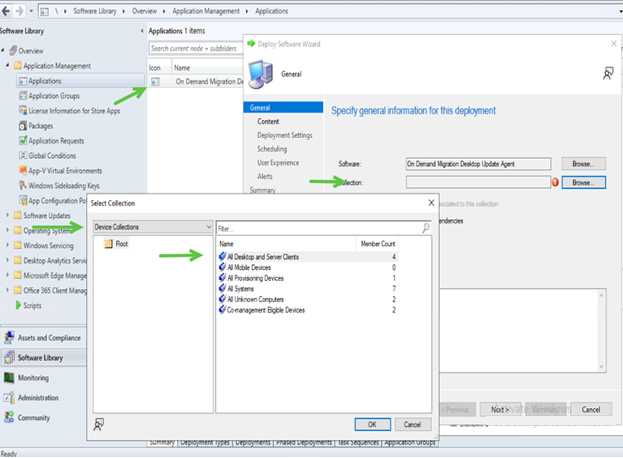Viewport: 623px width, 458px height.
Task: Select All Provisioning Devices collection
Action: tap(307, 278)
